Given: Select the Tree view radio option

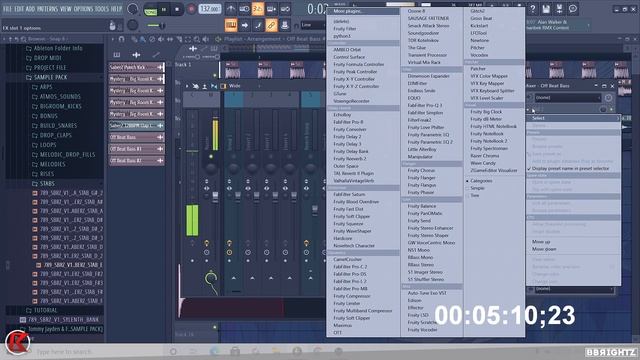Looking at the screenshot, I should [473, 196].
